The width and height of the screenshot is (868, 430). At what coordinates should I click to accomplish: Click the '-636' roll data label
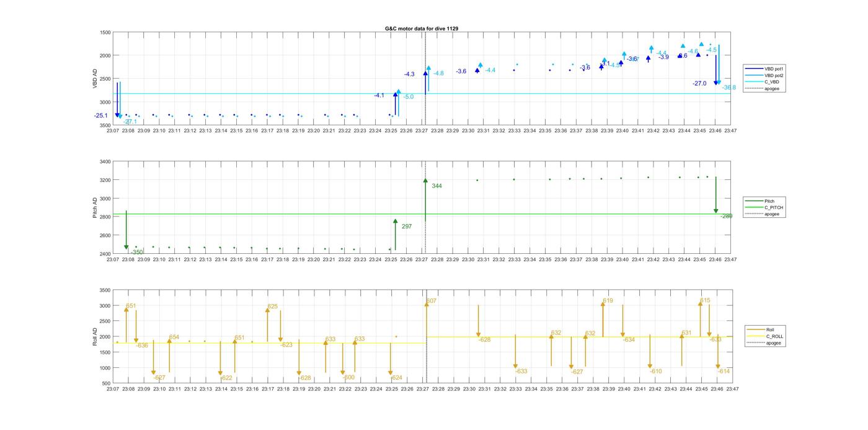click(142, 345)
